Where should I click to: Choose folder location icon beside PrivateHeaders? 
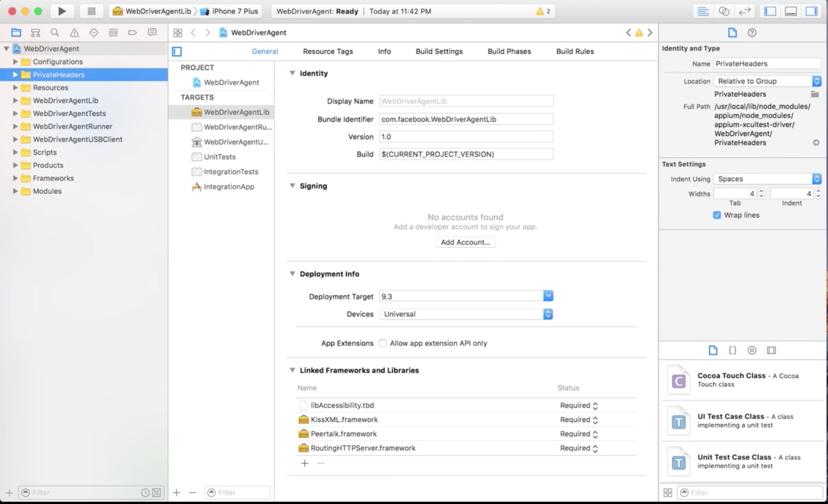(815, 94)
